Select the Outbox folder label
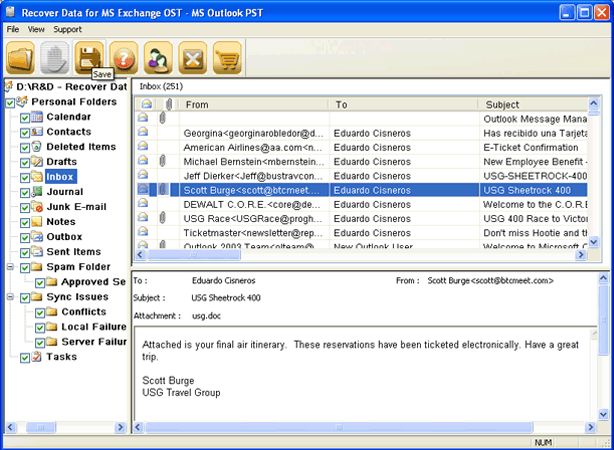This screenshot has width=614, height=450. 64,237
